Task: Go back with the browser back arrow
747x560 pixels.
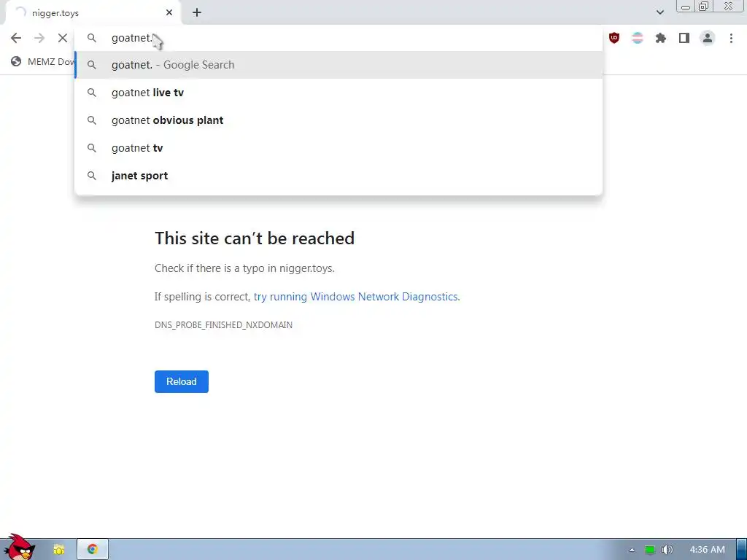Action: pos(16,38)
